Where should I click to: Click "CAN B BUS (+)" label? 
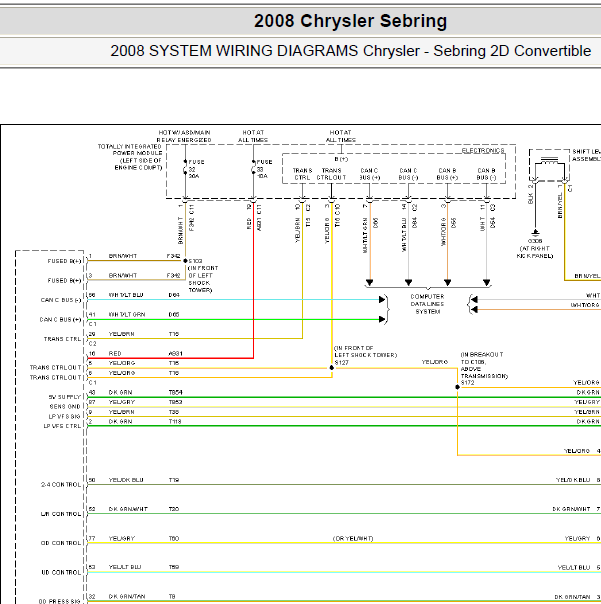[x=447, y=174]
